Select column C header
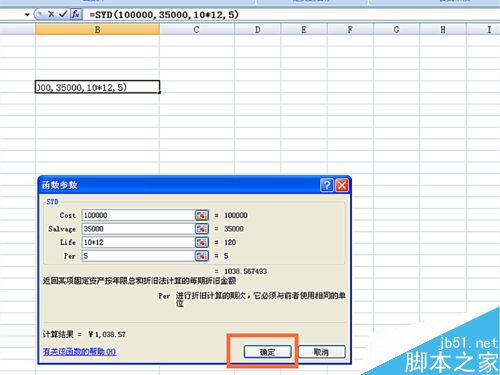This screenshot has width=500, height=375. pos(197,30)
